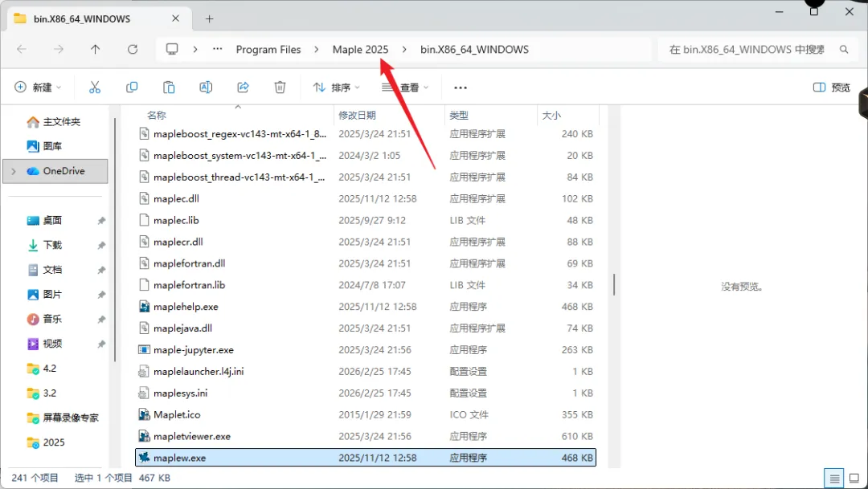This screenshot has width=868, height=489.
Task: Select the maplehelp.exe file
Action: (366, 307)
